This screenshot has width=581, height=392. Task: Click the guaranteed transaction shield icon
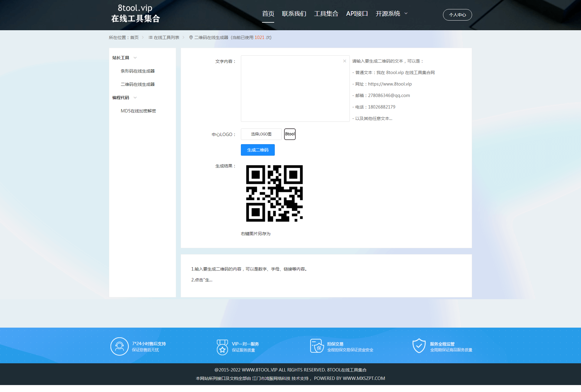317,346
